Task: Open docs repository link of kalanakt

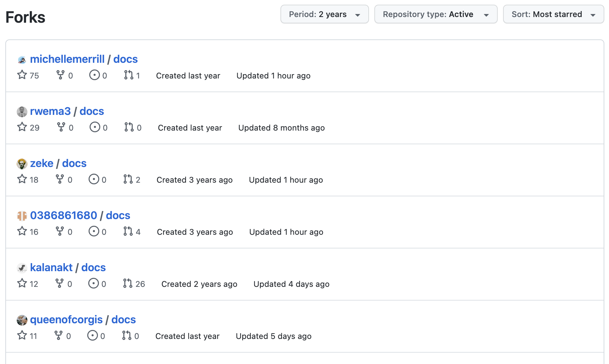Action: pos(94,267)
